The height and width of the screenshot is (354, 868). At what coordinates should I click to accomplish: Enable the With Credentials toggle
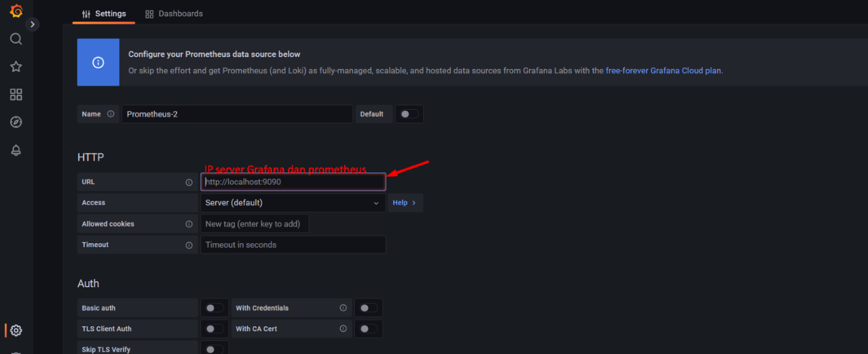pos(368,308)
